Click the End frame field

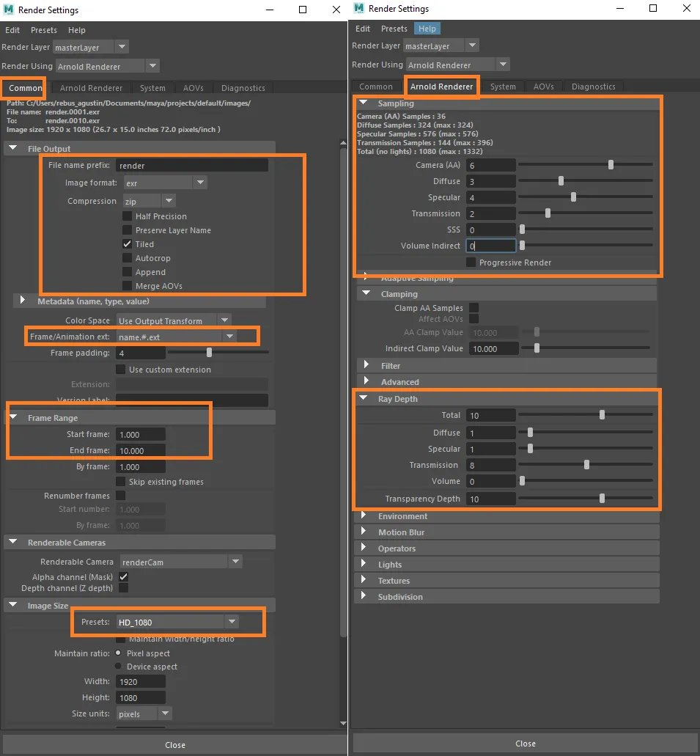[141, 451]
